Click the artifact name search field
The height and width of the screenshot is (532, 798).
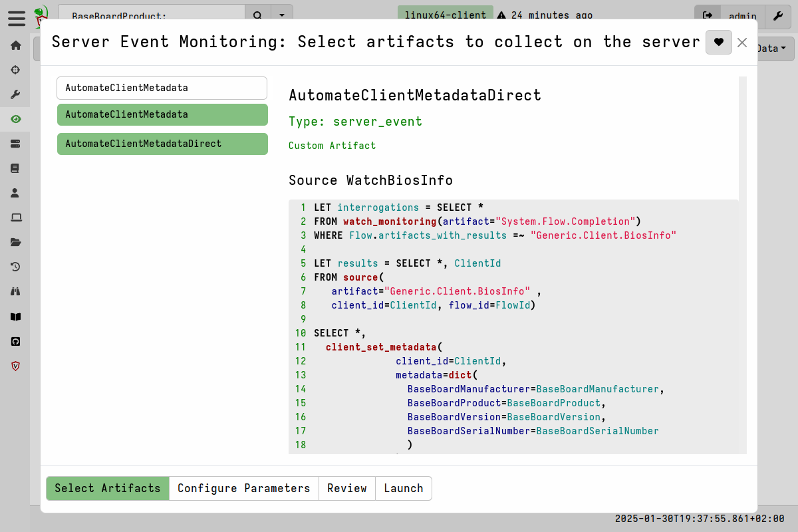[162, 88]
